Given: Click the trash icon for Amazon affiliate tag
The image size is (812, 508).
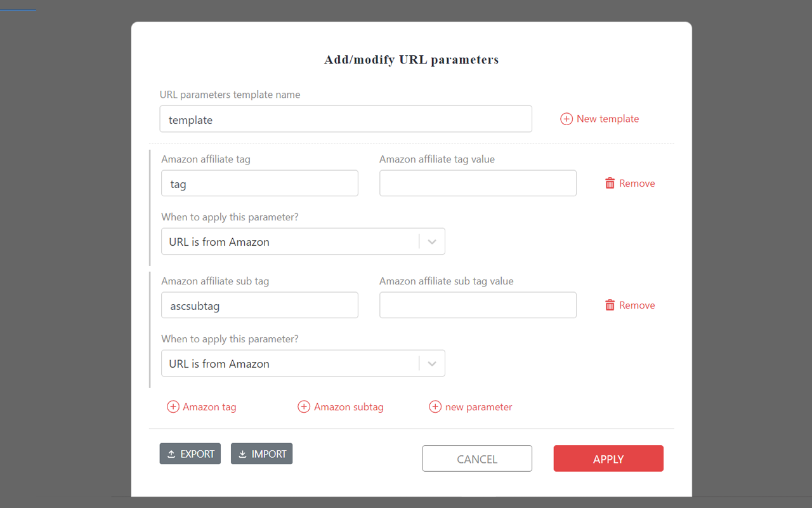Looking at the screenshot, I should (x=610, y=184).
